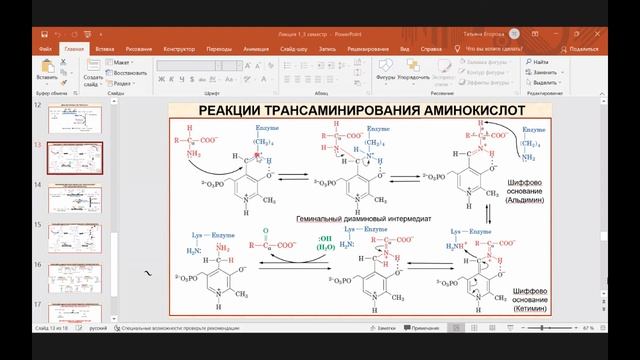Click the Упорядочить (Arrange) icon
This screenshot has height=360, width=640.
(413, 65)
